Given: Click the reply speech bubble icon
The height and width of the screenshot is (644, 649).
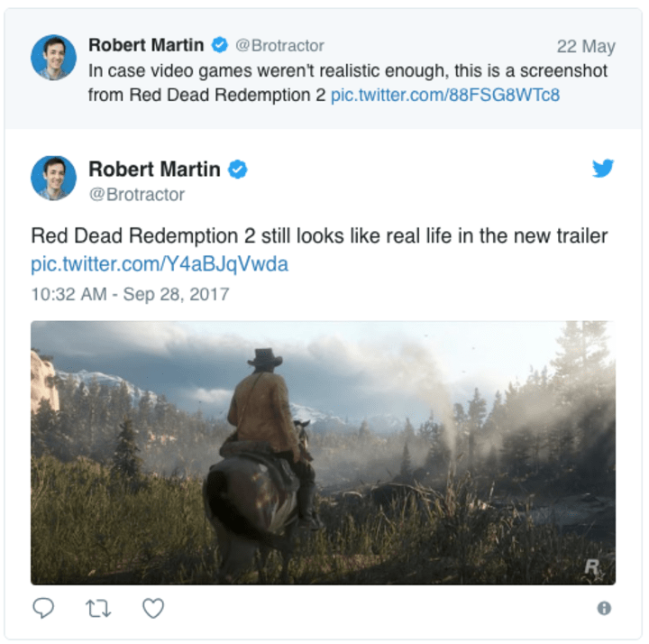Looking at the screenshot, I should coord(43,608).
